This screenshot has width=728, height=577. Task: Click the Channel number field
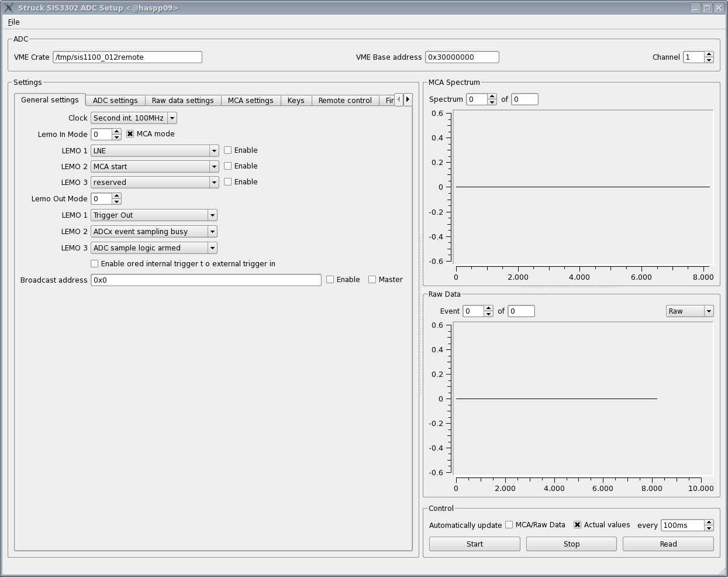click(x=694, y=57)
